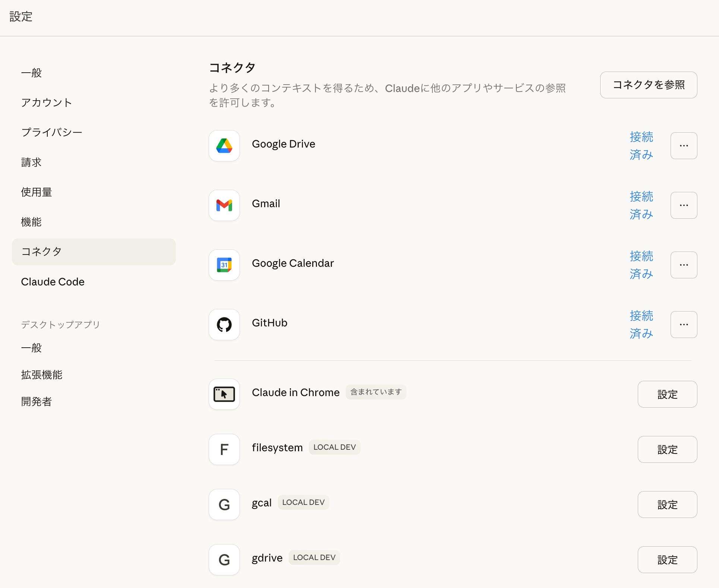Expand the Google Calendar three-dot menu
Screen dimensions: 719x588
pyautogui.click(x=684, y=265)
